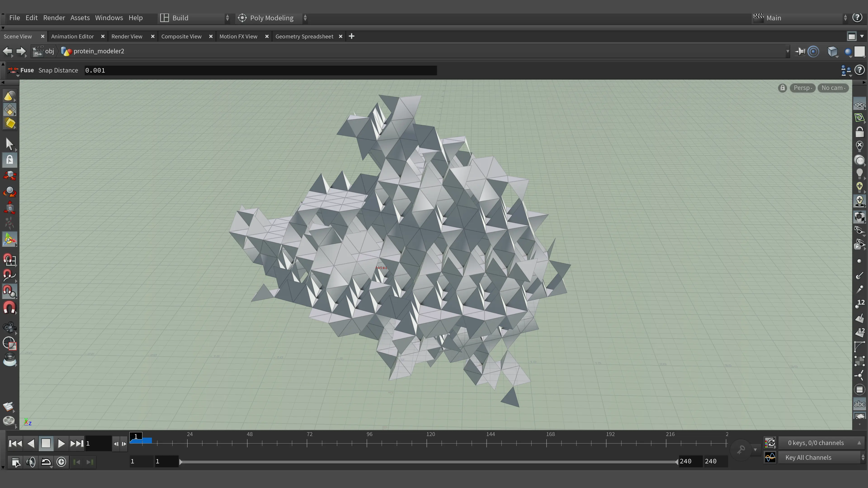Open the Key All Channels dropdown
This screenshot has height=488, width=868.
[821, 457]
